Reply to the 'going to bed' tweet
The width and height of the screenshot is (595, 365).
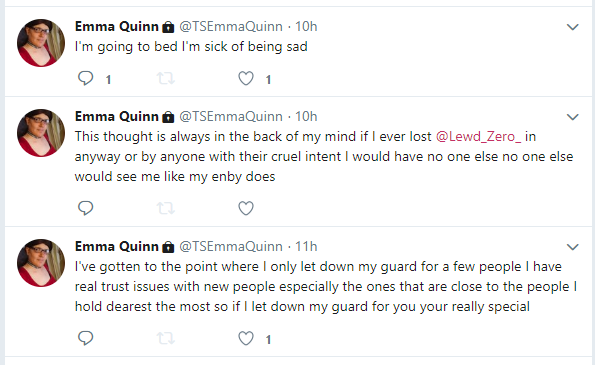(86, 79)
